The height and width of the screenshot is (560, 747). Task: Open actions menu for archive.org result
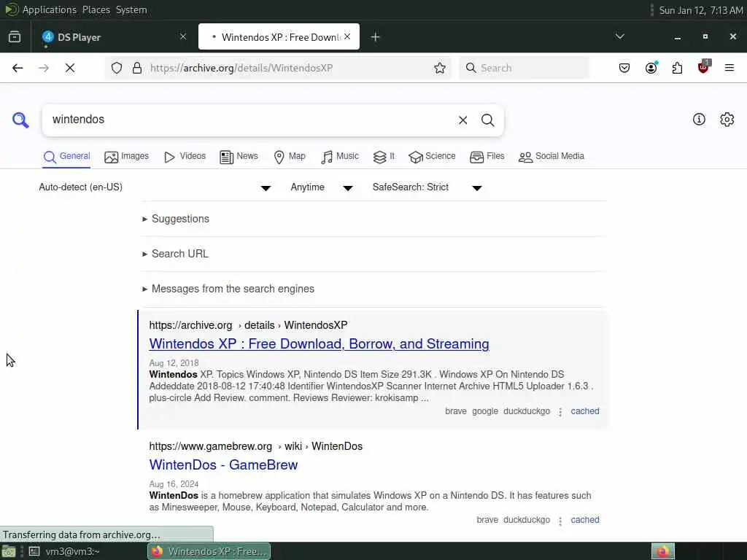tap(560, 412)
